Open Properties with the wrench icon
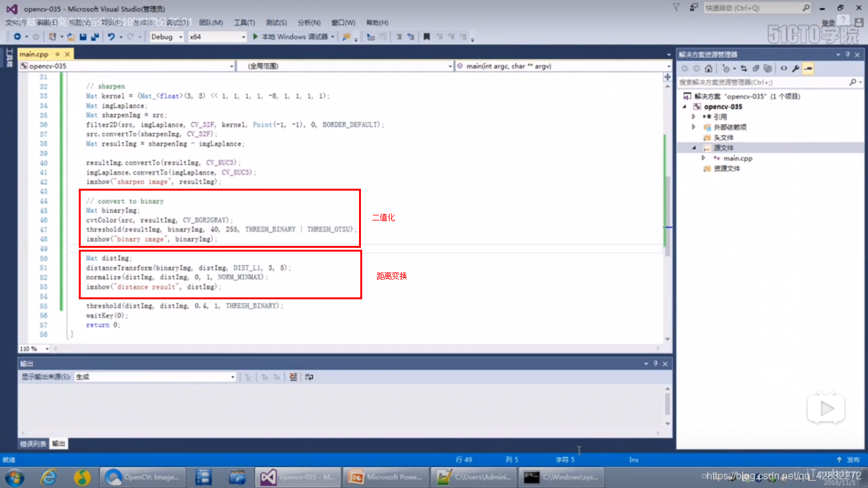Viewport: 868px width, 488px height. tap(796, 69)
